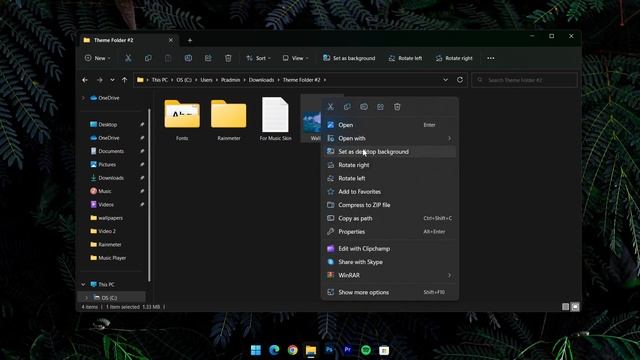Close the Theme Folder #2 tab
The width and height of the screenshot is (640, 360).
(x=171, y=40)
